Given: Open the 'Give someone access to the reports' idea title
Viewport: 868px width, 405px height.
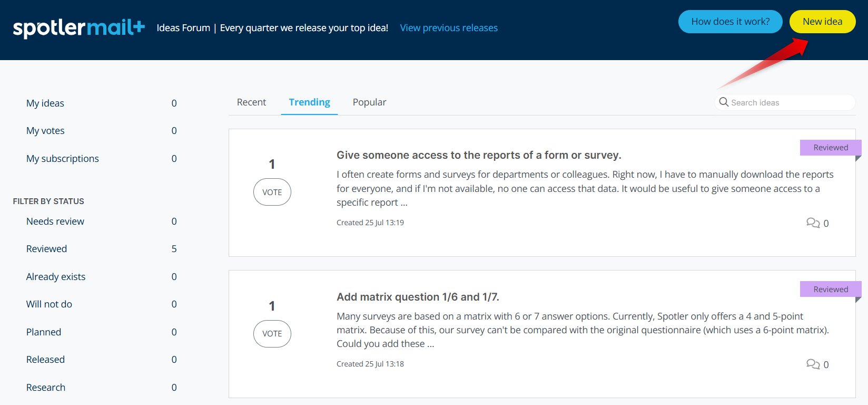Looking at the screenshot, I should pos(479,155).
